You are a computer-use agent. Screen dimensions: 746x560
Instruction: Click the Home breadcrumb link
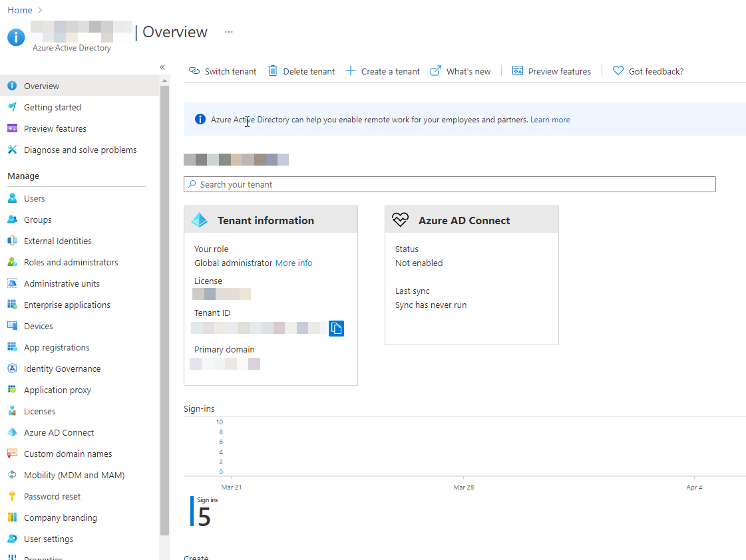[x=20, y=10]
